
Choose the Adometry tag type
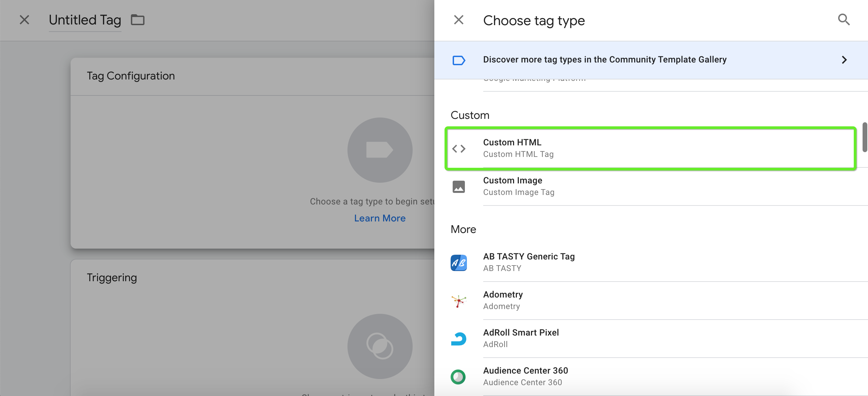(651, 301)
